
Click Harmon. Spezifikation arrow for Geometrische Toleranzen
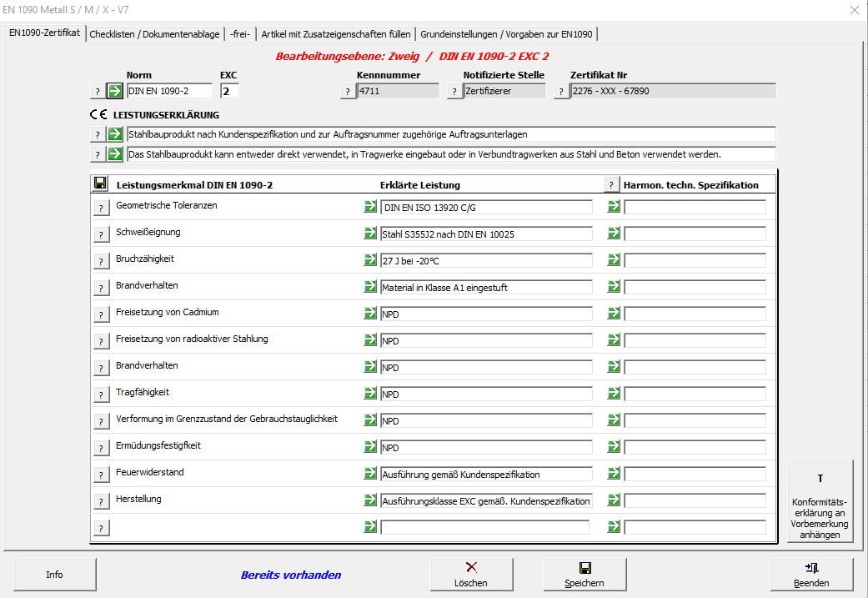[614, 207]
